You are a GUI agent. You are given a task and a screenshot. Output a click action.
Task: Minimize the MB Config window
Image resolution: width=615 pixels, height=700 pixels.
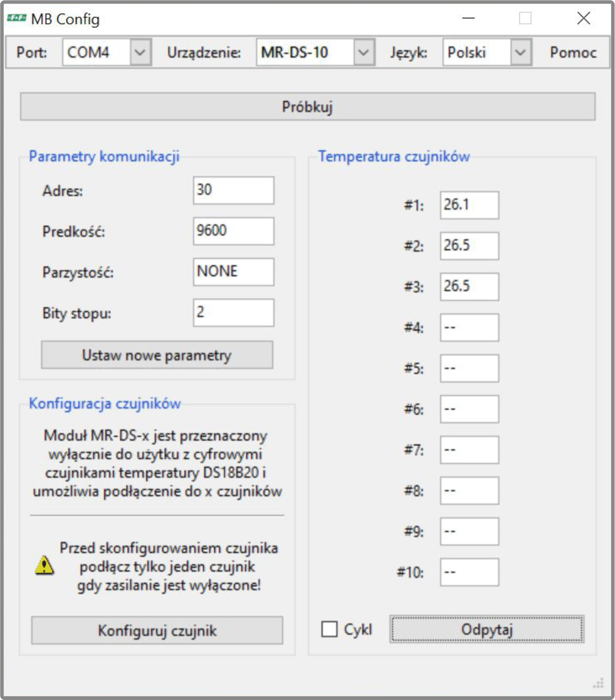coord(468,18)
